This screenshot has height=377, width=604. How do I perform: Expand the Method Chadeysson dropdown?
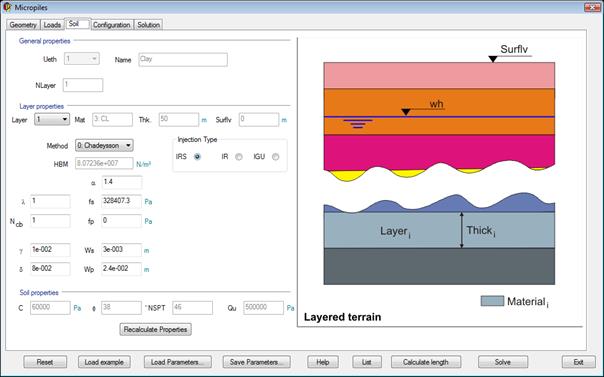click(104, 146)
